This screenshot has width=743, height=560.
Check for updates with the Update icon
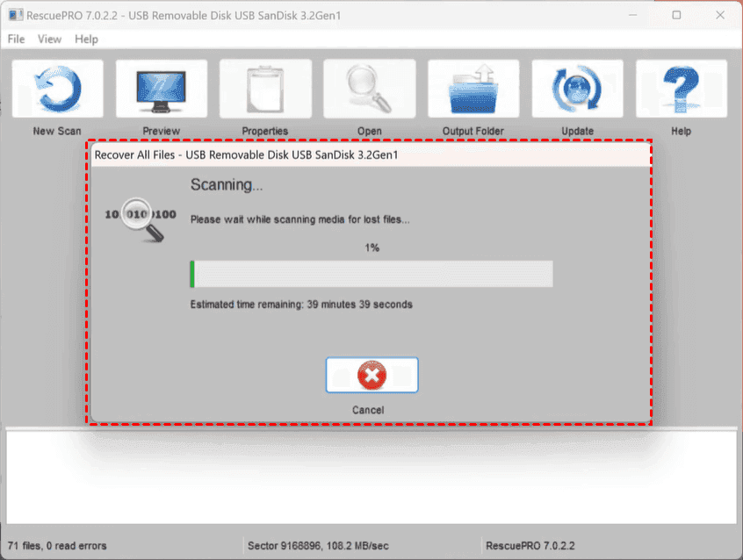click(577, 90)
